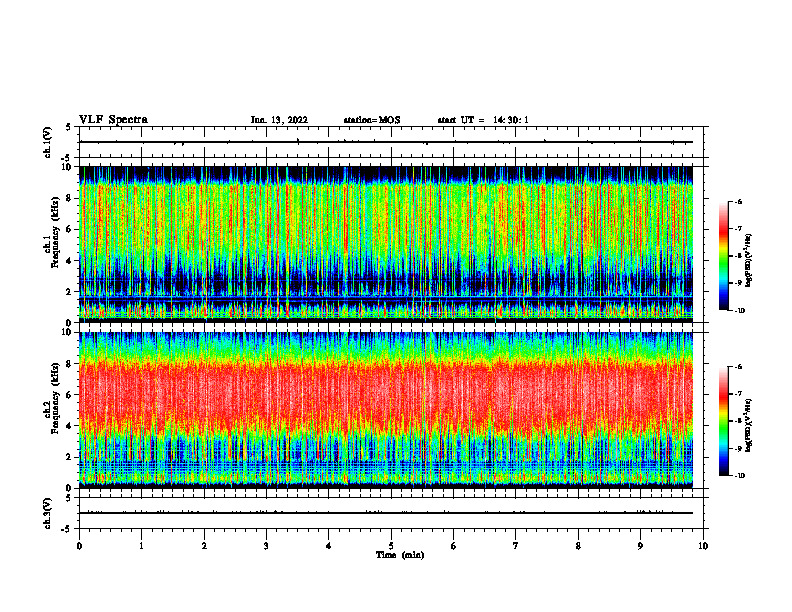Click the ch.2 spectrogram color scale bar

coord(724,421)
